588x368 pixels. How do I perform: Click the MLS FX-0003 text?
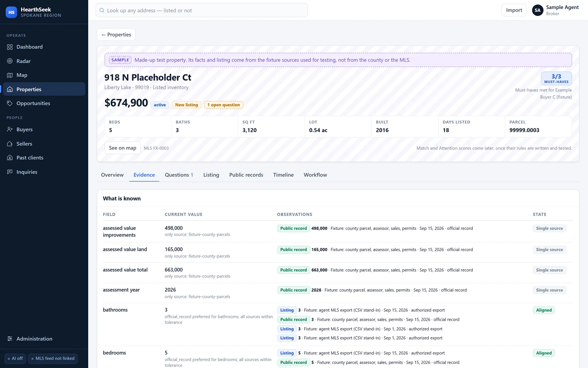coord(156,148)
